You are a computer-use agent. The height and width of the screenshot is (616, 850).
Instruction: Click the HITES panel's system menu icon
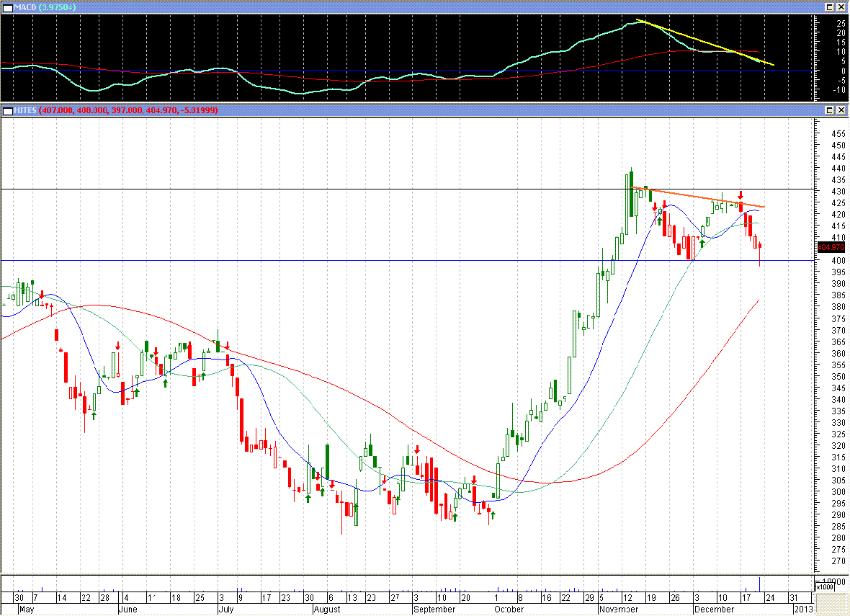click(6, 110)
